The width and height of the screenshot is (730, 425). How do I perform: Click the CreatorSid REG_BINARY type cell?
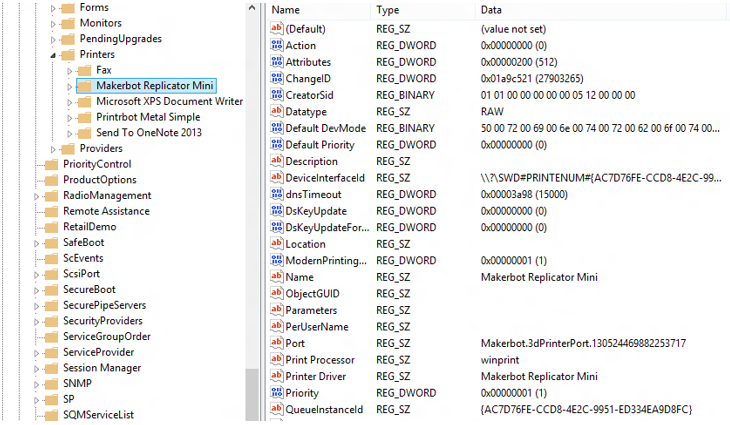(405, 95)
